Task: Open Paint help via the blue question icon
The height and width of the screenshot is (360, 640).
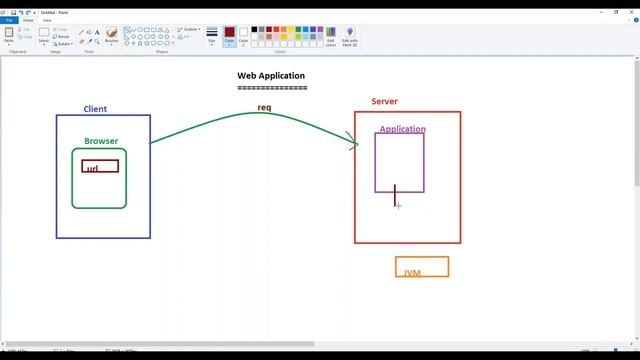Action: tap(636, 20)
